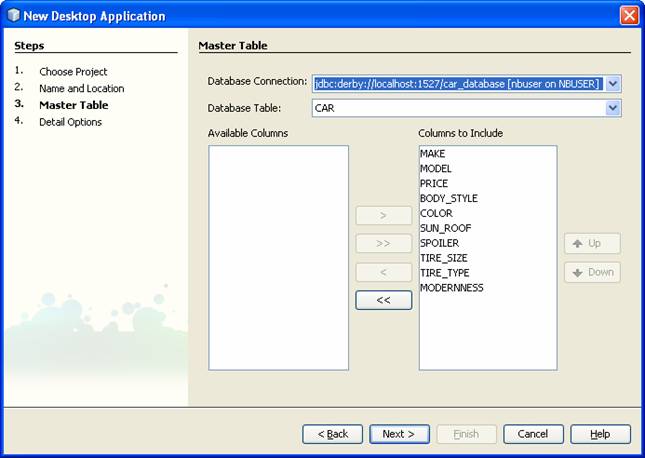Pick the COLOR column item
645x458 pixels.
436,213
